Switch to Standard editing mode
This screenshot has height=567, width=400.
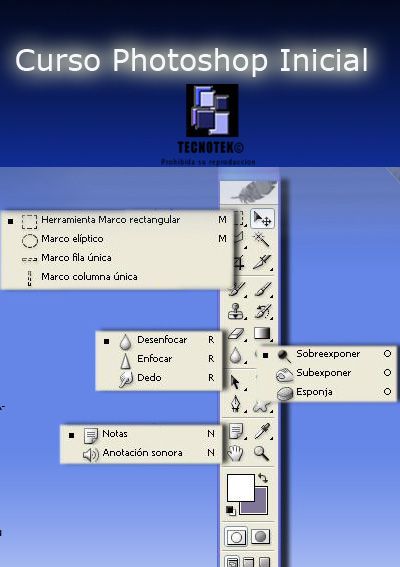(236, 537)
